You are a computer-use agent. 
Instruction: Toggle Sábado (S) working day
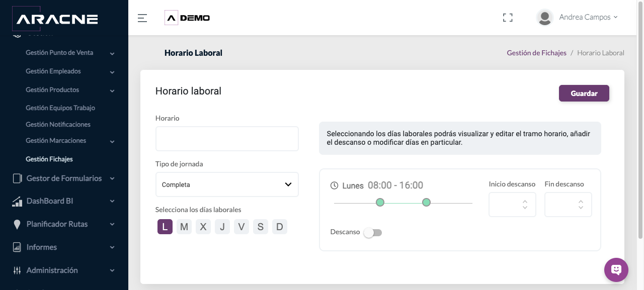(261, 227)
